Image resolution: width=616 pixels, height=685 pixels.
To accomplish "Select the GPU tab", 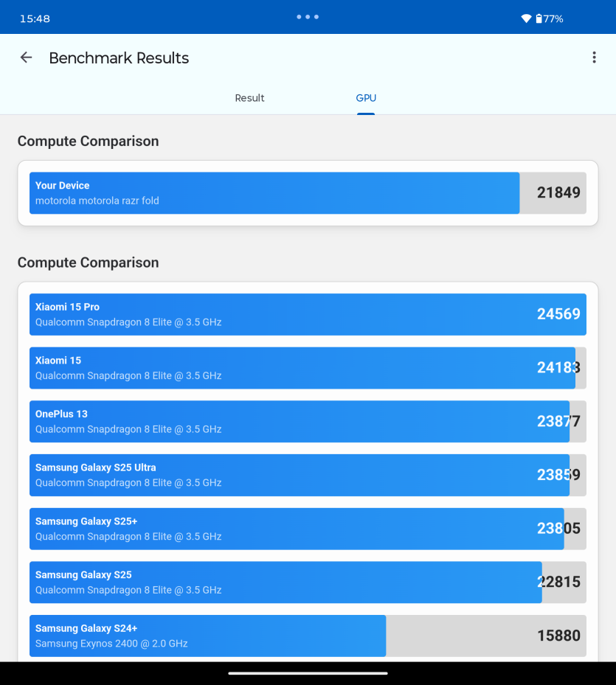I will pyautogui.click(x=366, y=98).
